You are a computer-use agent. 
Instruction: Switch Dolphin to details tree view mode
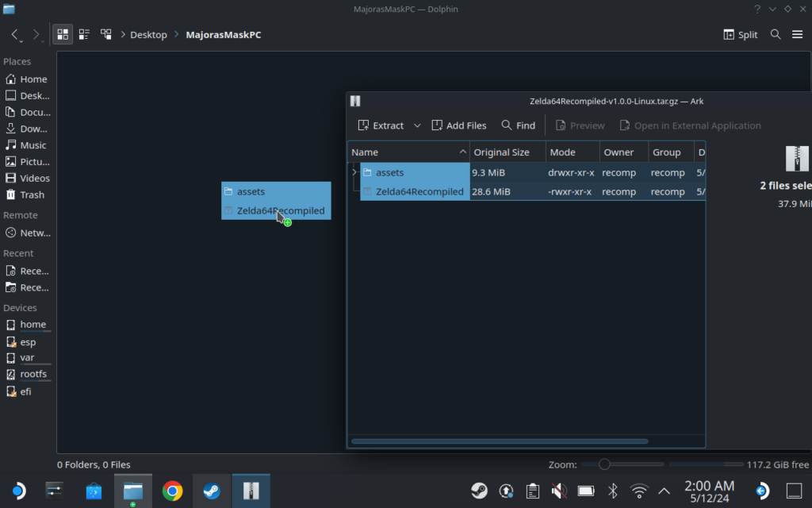tap(105, 35)
